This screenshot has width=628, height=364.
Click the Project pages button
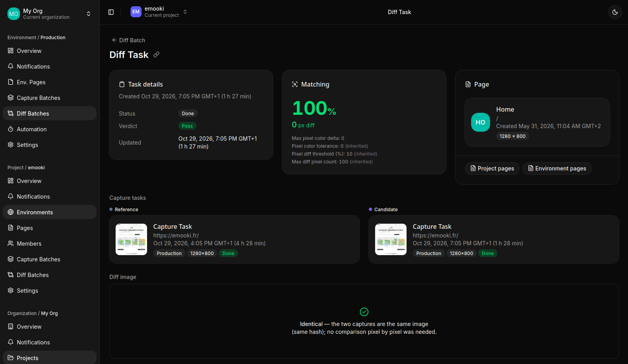coord(492,168)
